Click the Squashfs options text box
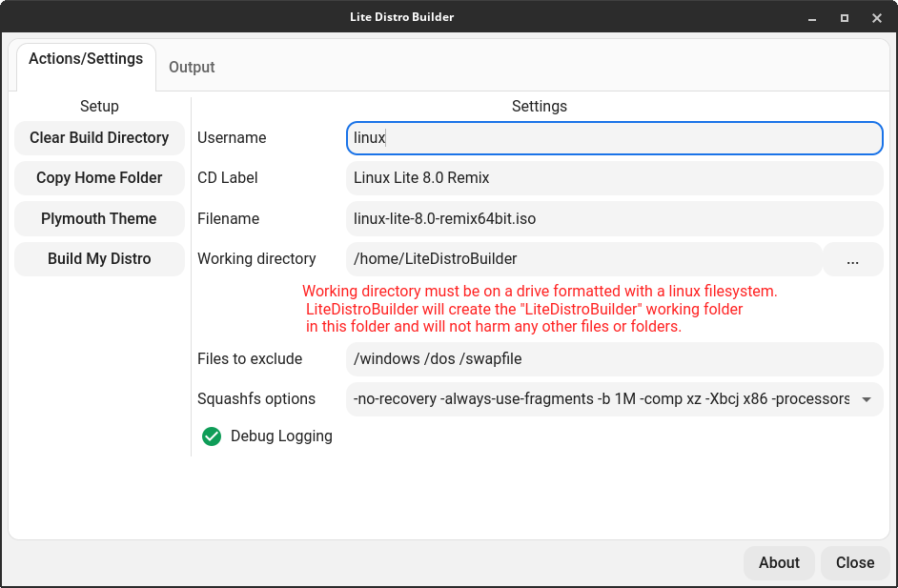Image resolution: width=898 pixels, height=588 pixels. coord(600,399)
